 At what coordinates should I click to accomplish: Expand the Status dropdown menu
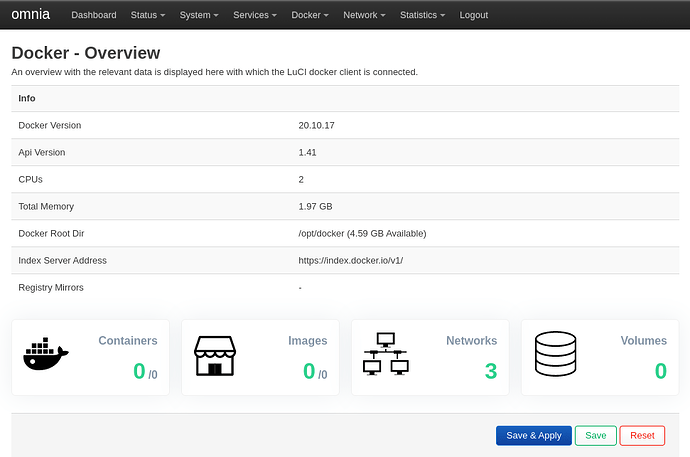[x=148, y=15]
